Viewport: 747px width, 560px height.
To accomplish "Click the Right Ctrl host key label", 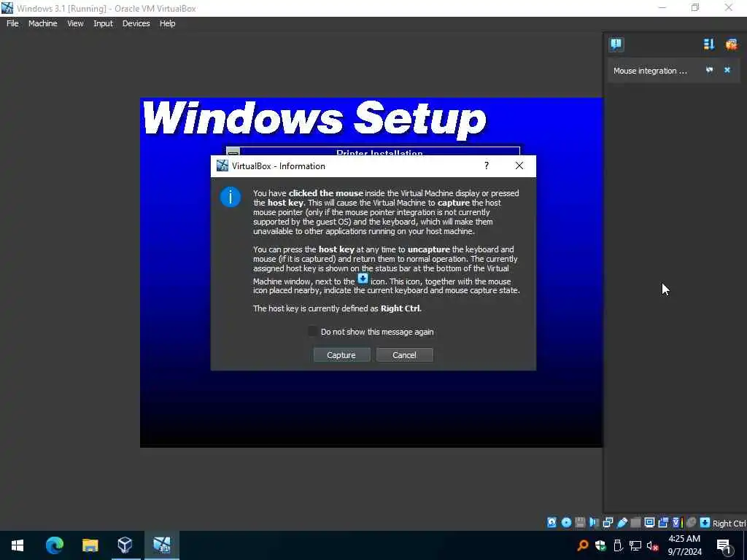I will [729, 524].
